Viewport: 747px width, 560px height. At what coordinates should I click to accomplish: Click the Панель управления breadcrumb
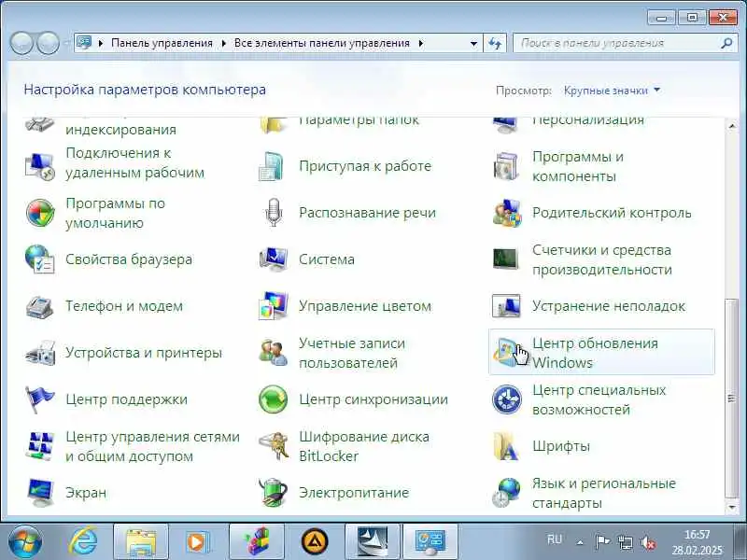[x=162, y=43]
